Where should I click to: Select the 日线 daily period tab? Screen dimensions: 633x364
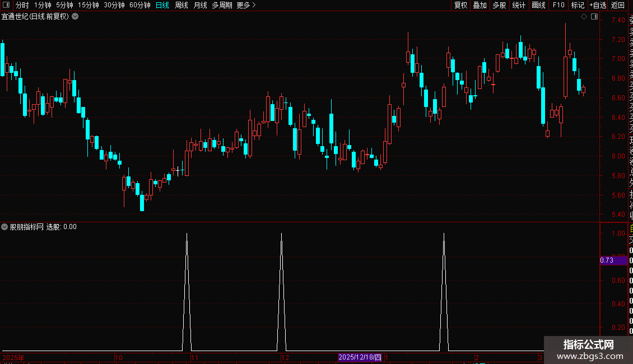pos(162,5)
